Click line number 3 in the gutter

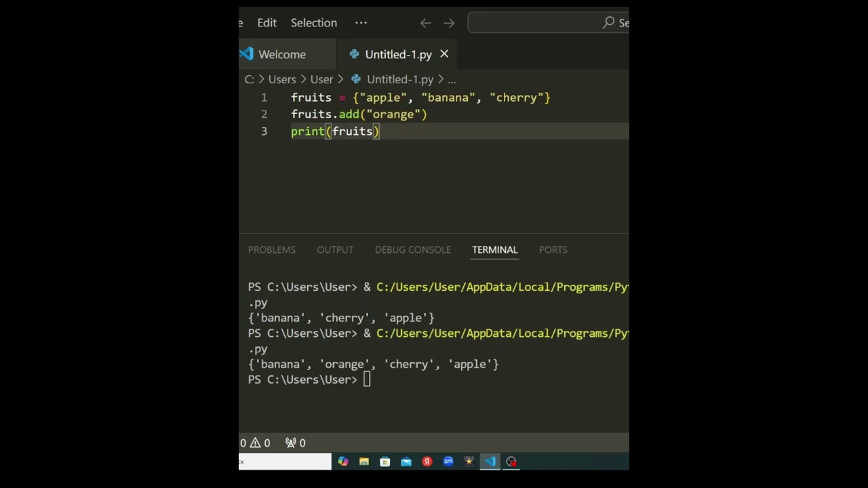264,131
